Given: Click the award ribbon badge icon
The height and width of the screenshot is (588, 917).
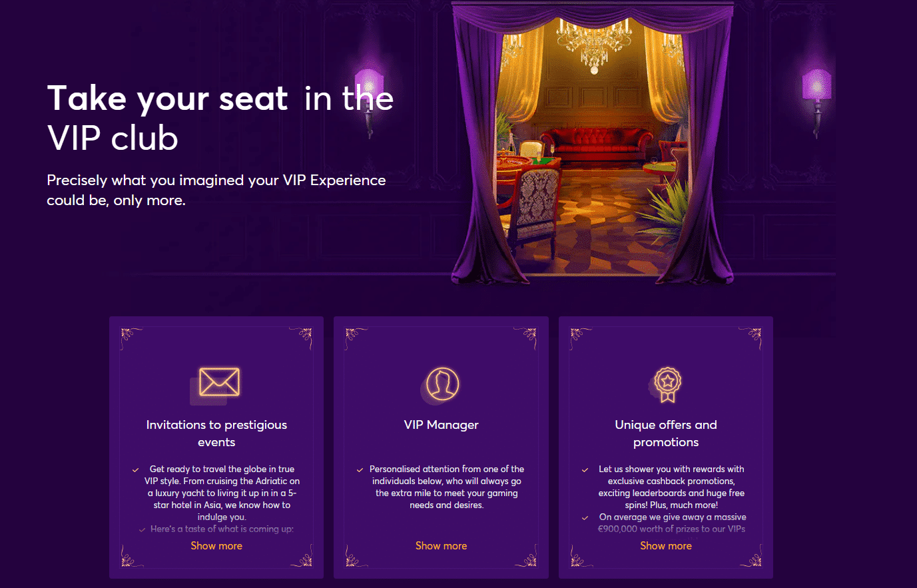Looking at the screenshot, I should point(666,385).
